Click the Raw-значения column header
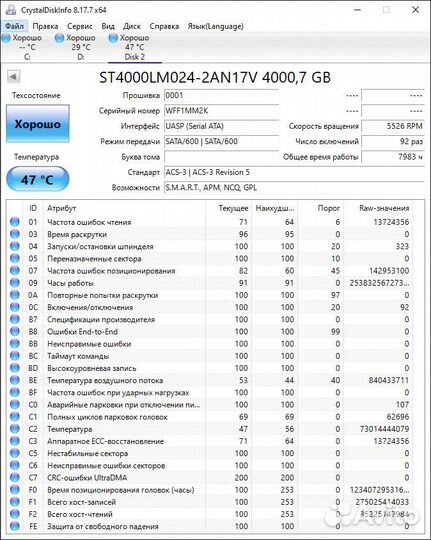The height and width of the screenshot is (540, 431). pos(378,208)
